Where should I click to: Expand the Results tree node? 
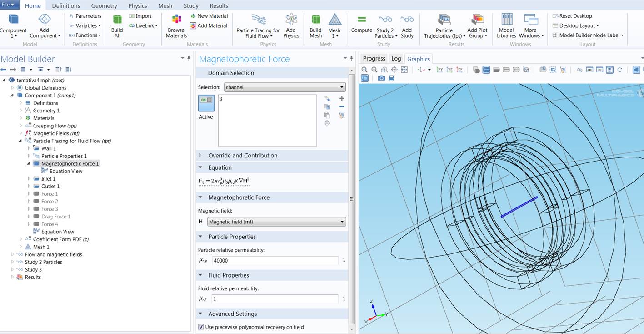(x=12, y=277)
